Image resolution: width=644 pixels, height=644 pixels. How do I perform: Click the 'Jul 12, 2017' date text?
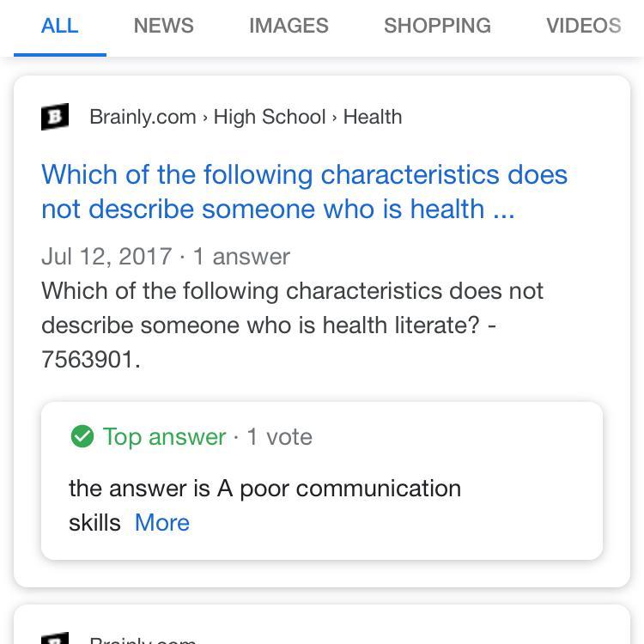tap(106, 257)
